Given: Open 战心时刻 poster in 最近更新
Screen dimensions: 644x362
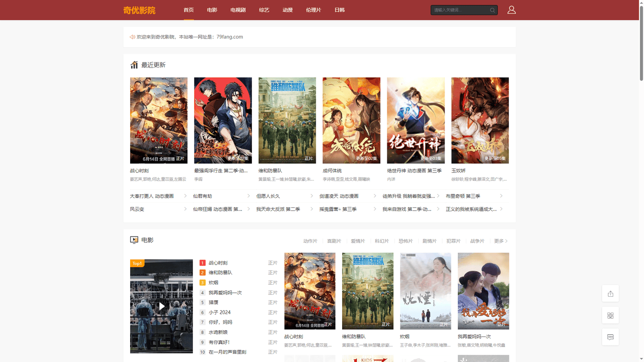Looking at the screenshot, I should click(159, 120).
